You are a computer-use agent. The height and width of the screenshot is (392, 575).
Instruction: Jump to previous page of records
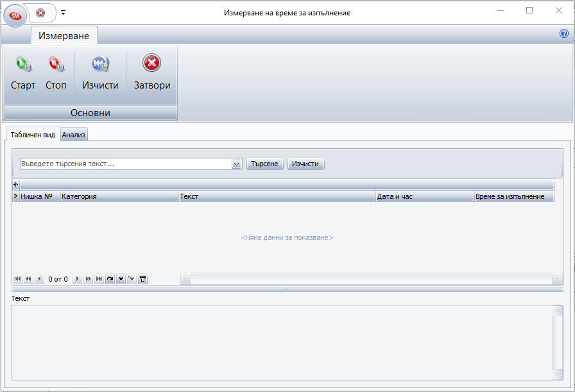(x=29, y=279)
